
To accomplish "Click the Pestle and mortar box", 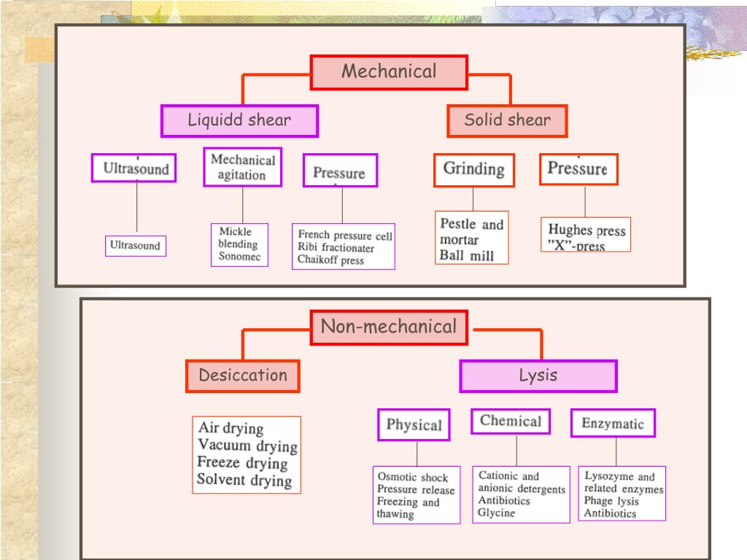I will point(472,238).
